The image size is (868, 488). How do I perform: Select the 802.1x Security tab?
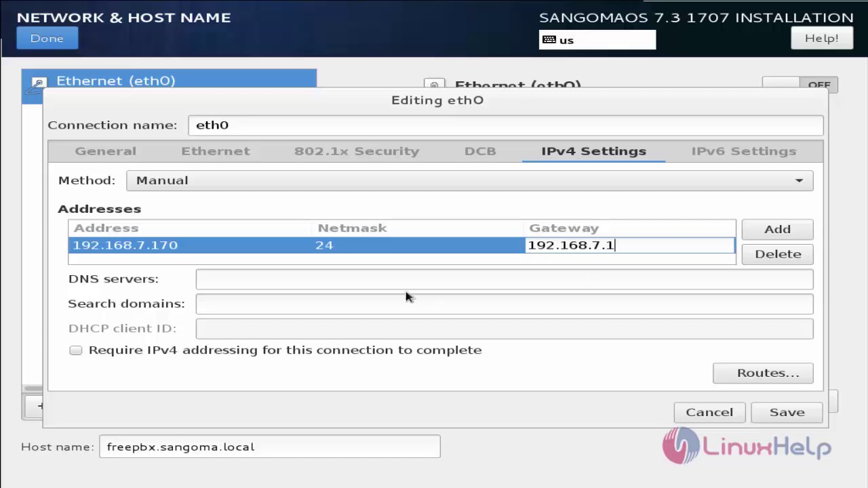[357, 151]
